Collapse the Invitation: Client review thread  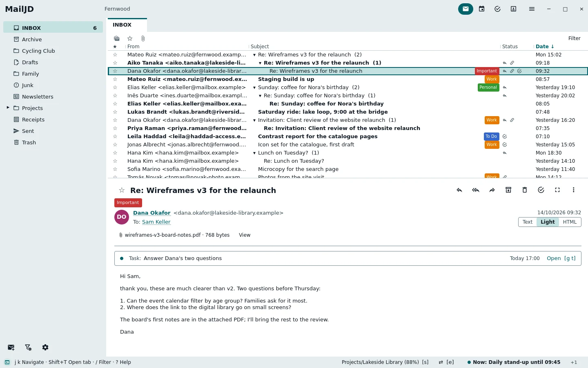click(x=254, y=120)
